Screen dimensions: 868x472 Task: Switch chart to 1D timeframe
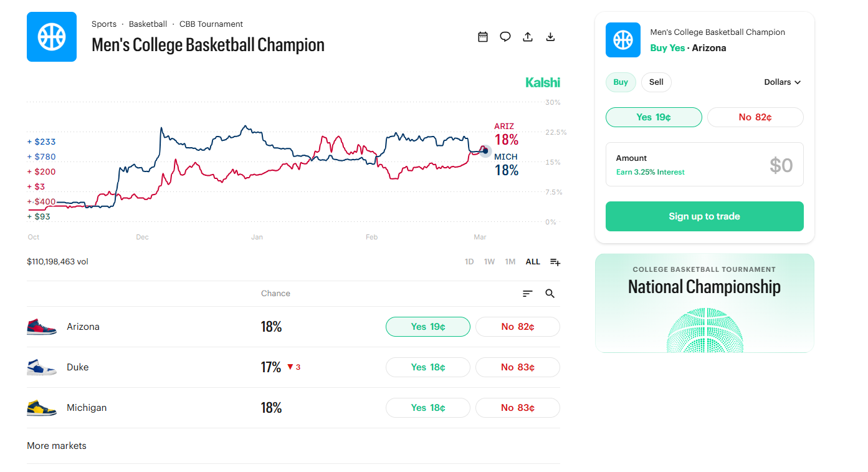469,261
